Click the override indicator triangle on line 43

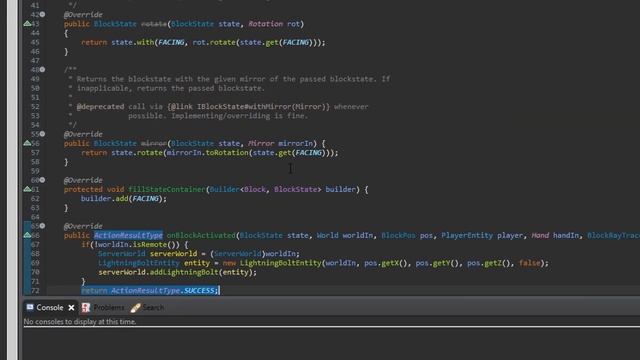(x=27, y=24)
